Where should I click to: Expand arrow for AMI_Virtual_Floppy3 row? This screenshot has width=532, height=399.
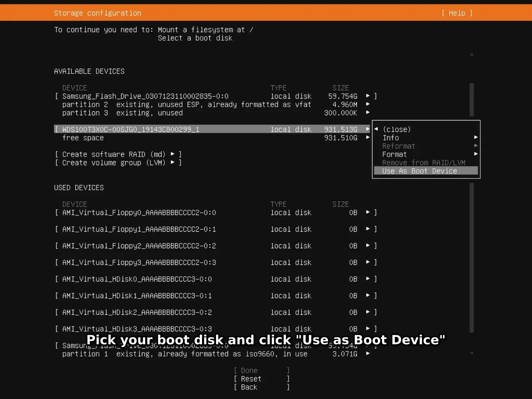pyautogui.click(x=368, y=262)
